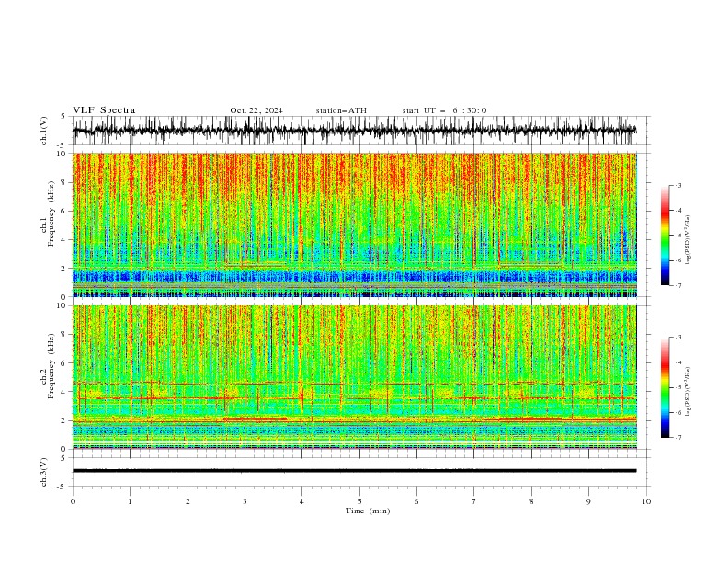Click time axis tick label "5"
The width and height of the screenshot is (728, 563).
click(x=359, y=501)
